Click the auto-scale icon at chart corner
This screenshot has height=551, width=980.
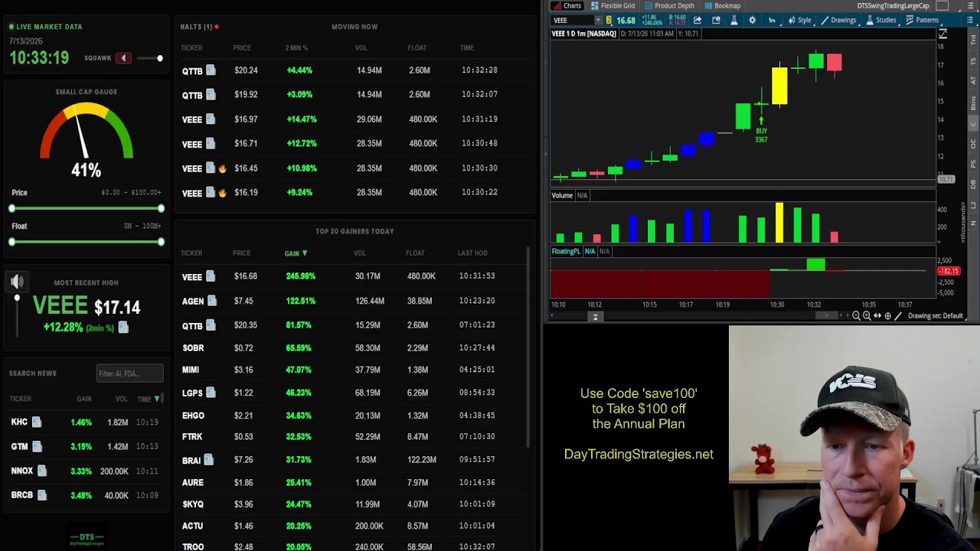[x=942, y=34]
